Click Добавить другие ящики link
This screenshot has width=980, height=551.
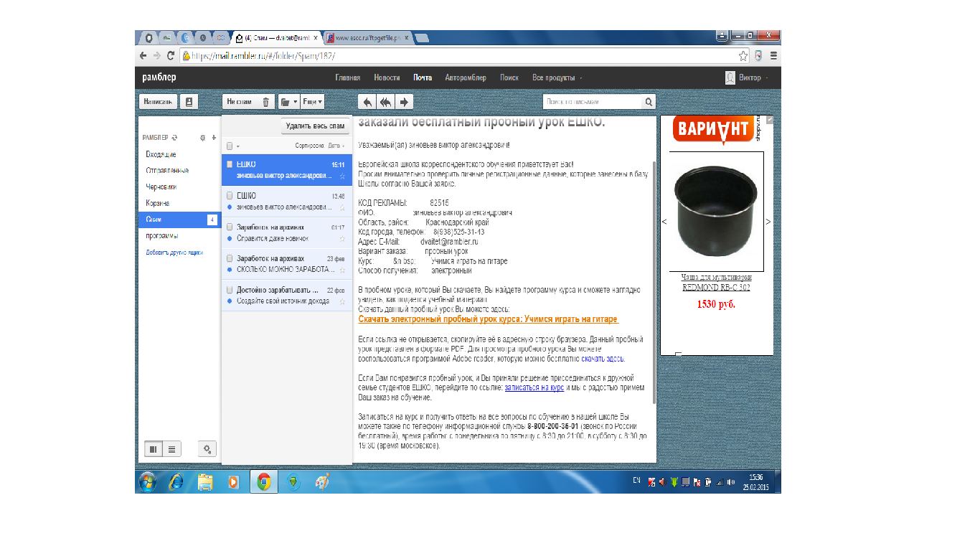pos(174,253)
